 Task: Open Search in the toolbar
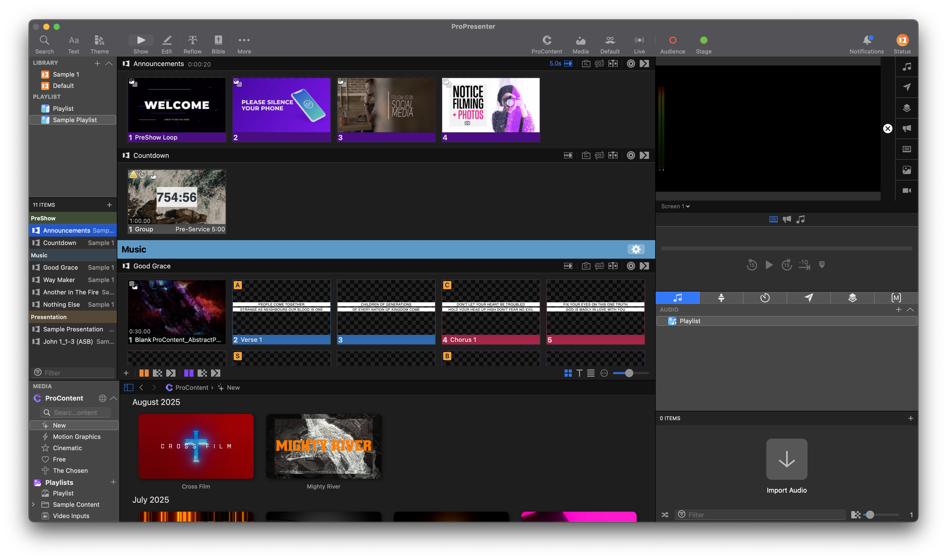click(44, 44)
